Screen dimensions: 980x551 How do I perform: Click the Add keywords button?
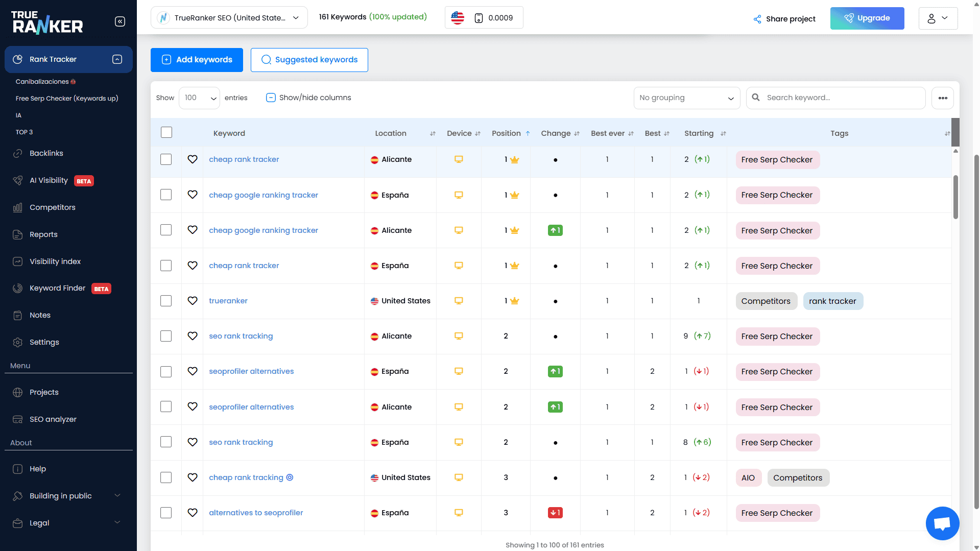197,60
